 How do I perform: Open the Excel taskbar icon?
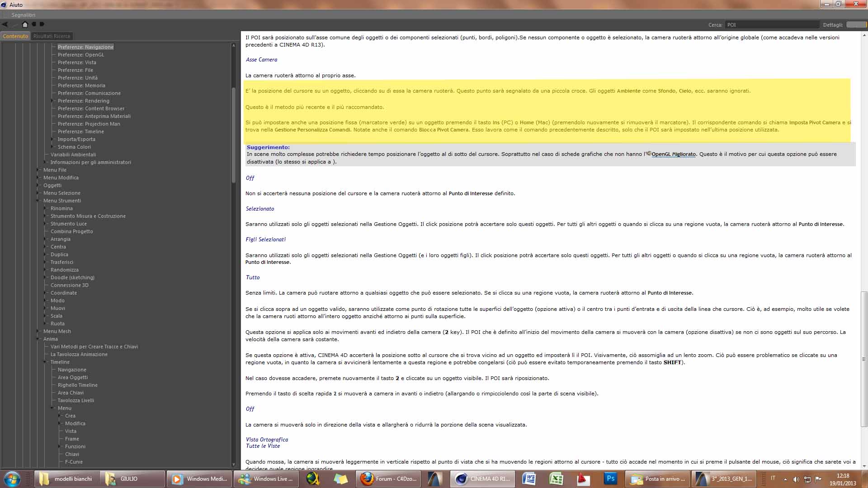[x=556, y=479]
